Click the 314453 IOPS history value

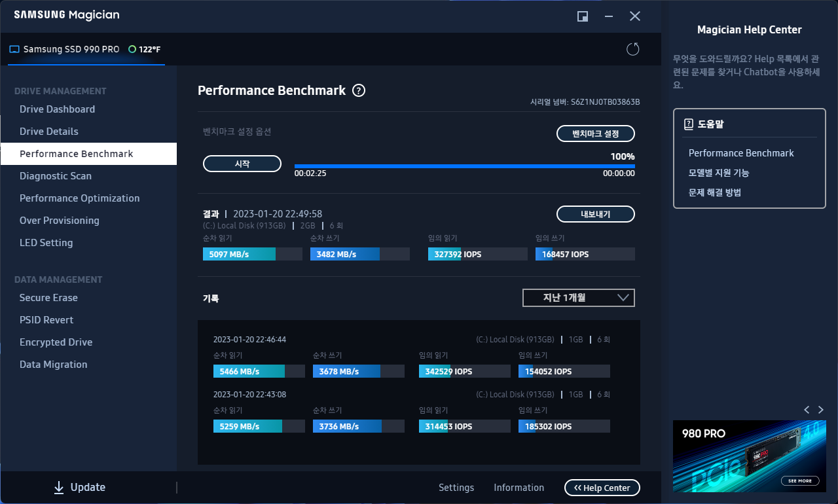tap(465, 426)
